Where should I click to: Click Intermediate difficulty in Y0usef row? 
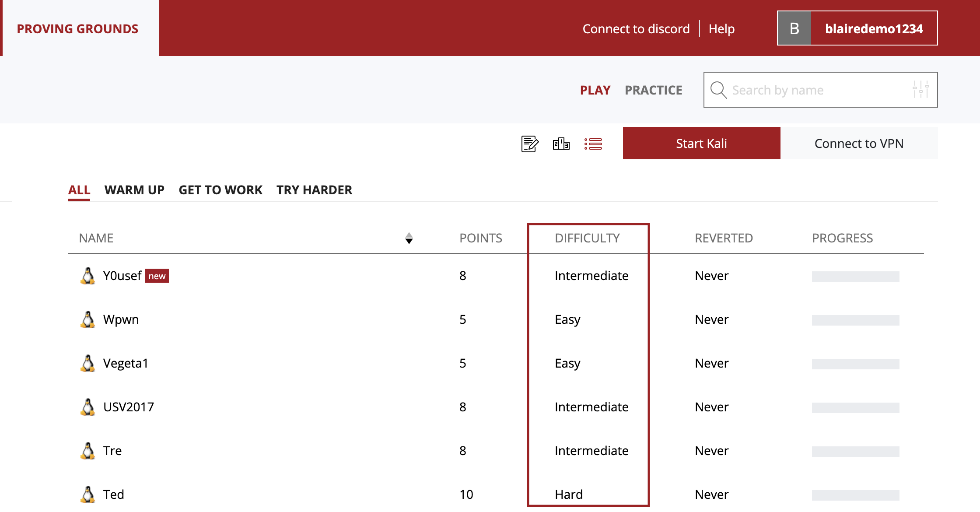[x=591, y=276]
